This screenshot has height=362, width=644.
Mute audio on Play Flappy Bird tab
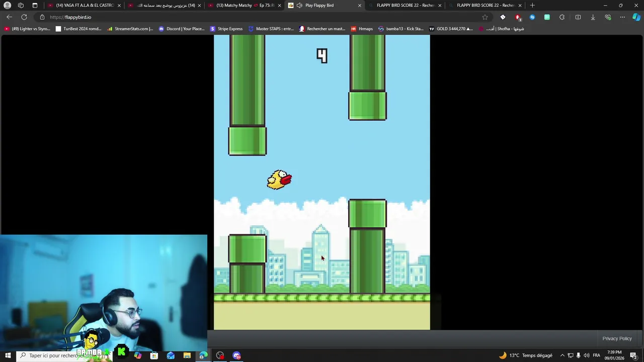tap(299, 5)
